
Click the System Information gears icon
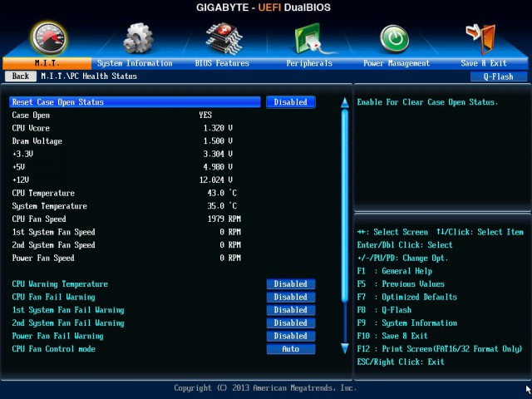pos(138,38)
